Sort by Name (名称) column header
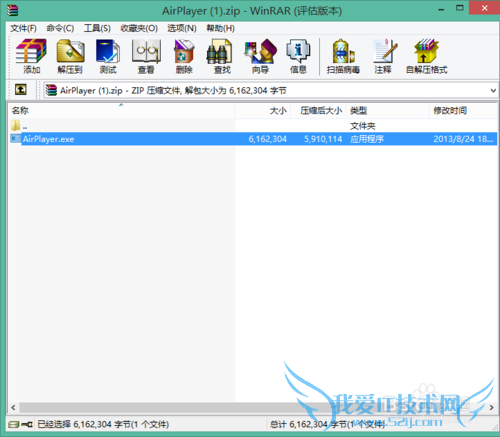Screen dimensions: 500x437 tap(121, 110)
